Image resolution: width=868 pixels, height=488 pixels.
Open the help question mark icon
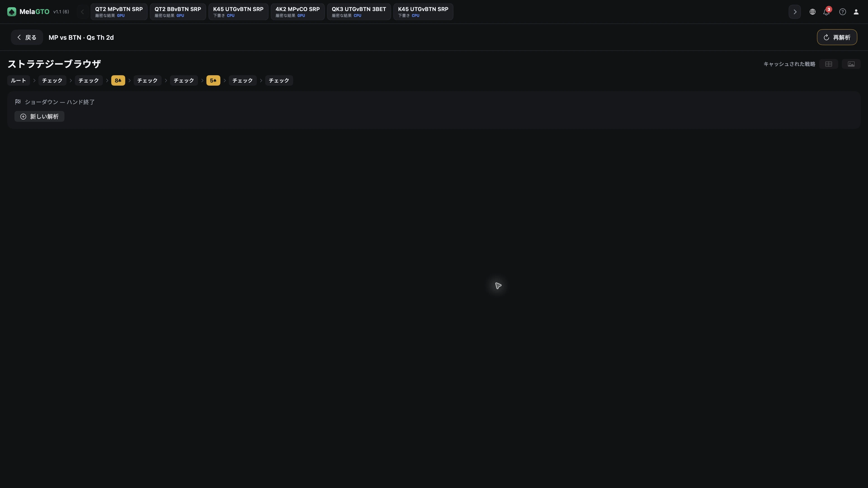click(x=842, y=12)
